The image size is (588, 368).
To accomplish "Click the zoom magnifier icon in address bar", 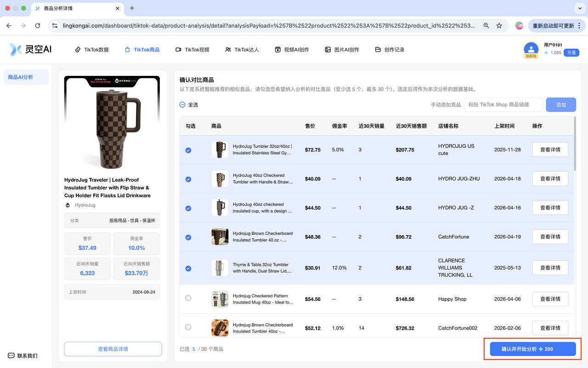I will pyautogui.click(x=486, y=26).
